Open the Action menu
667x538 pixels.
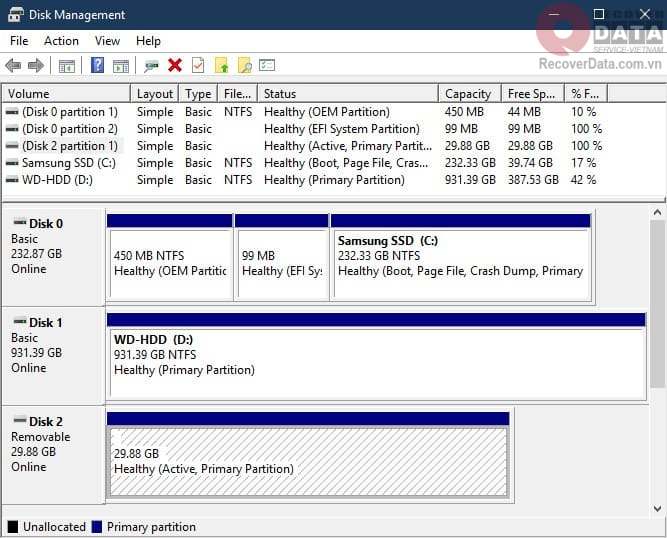(x=61, y=41)
